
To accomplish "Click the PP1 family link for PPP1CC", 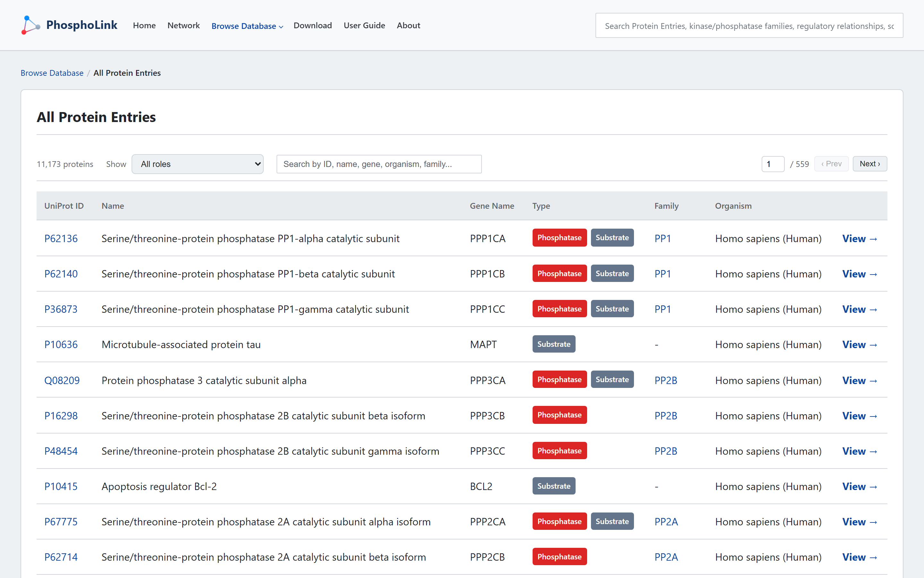I will [x=663, y=309].
